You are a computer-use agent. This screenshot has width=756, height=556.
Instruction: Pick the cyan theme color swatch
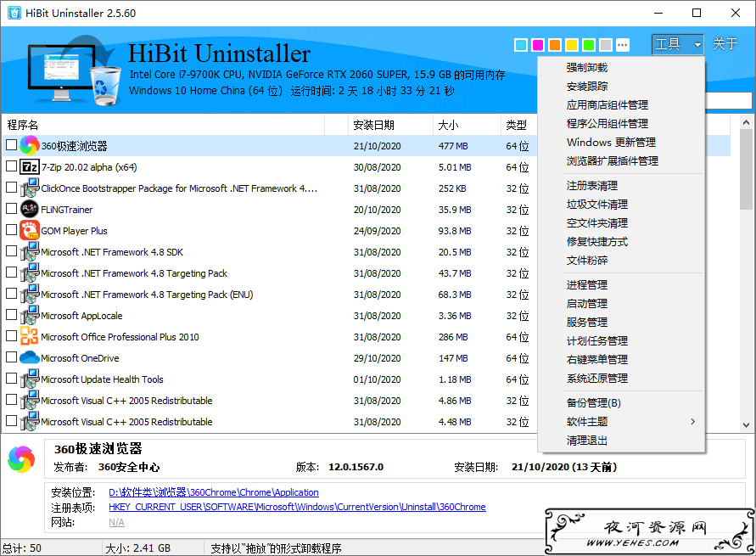tap(521, 45)
